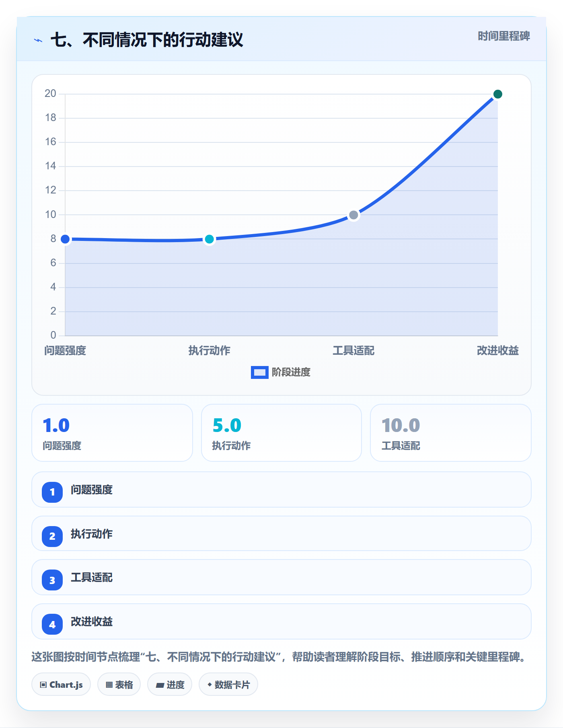Click step number 3 badge

coord(52,580)
